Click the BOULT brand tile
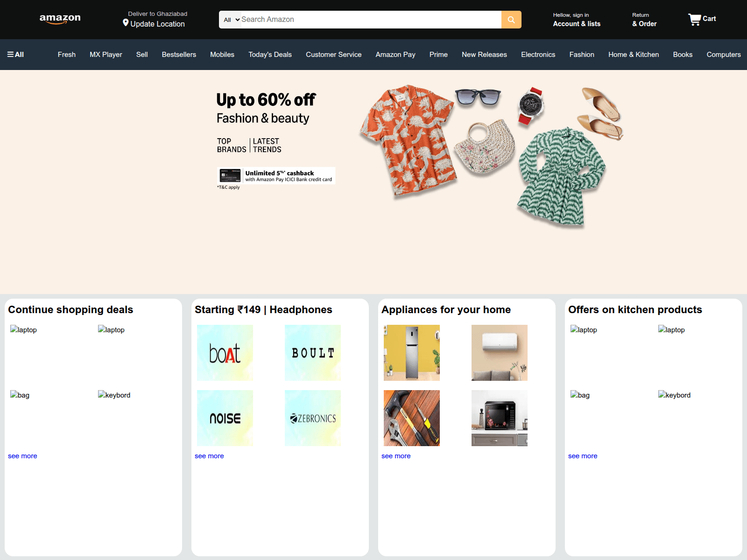747x560 pixels. tap(313, 353)
